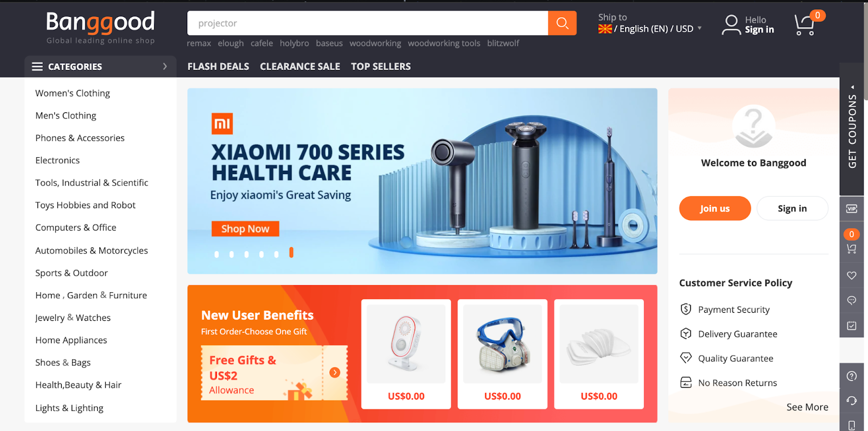Open the chat bubble icon in sidebar
This screenshot has height=431, width=868.
point(852,300)
